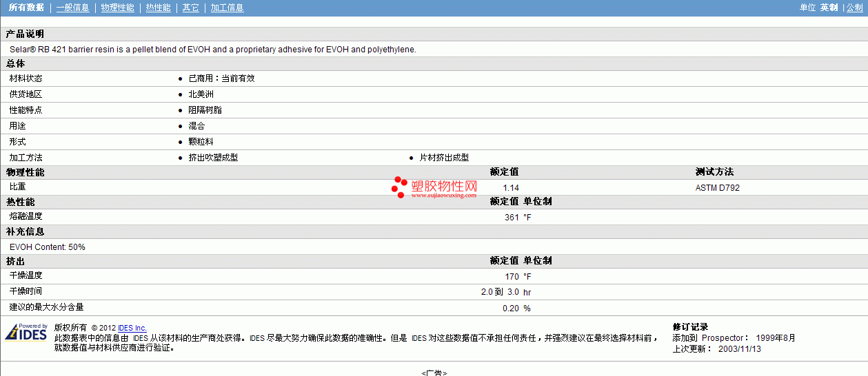Click the 补充信息 section header
Screen dimensions: 868x376
25,231
